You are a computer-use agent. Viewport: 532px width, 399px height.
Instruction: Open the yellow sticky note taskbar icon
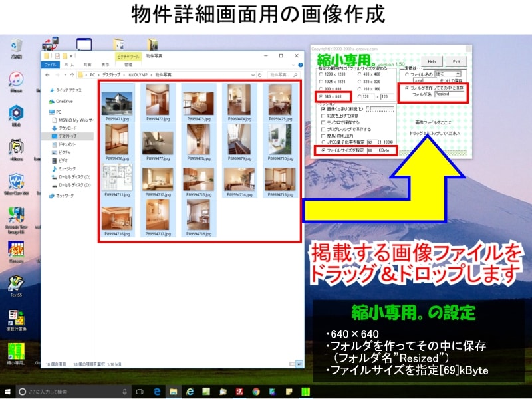coord(289,392)
